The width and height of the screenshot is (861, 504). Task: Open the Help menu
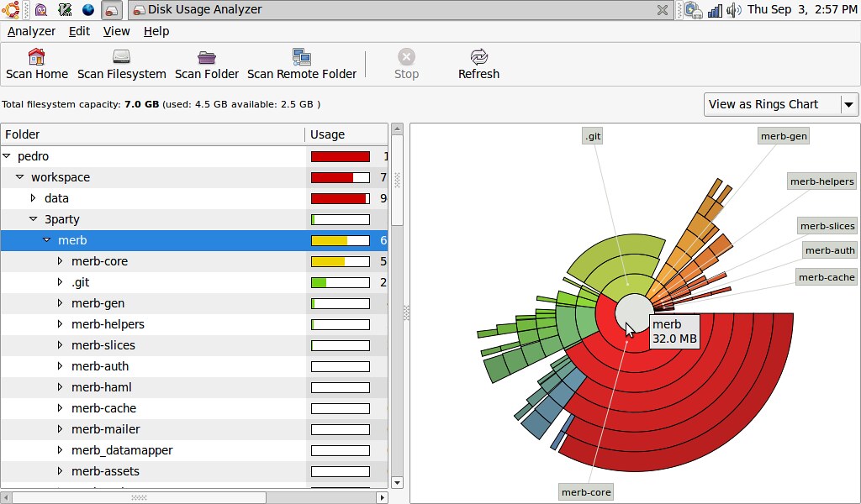[x=156, y=31]
